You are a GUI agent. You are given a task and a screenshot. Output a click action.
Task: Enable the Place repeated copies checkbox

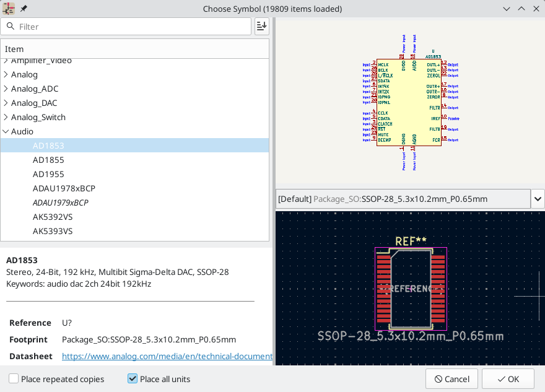pyautogui.click(x=12, y=378)
